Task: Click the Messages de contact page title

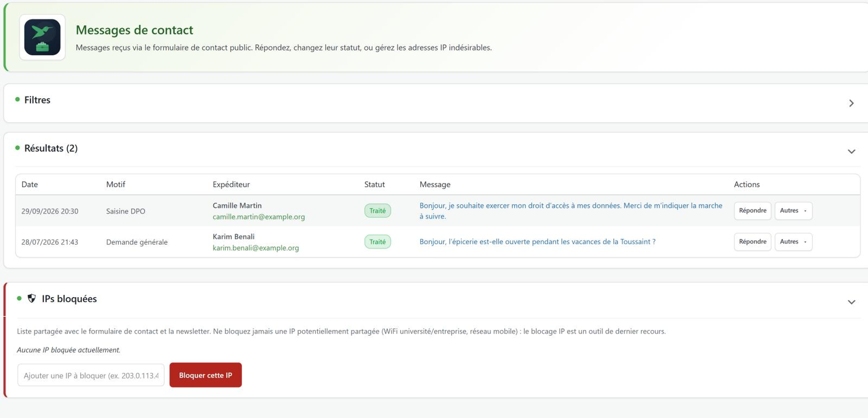Action: point(134,30)
